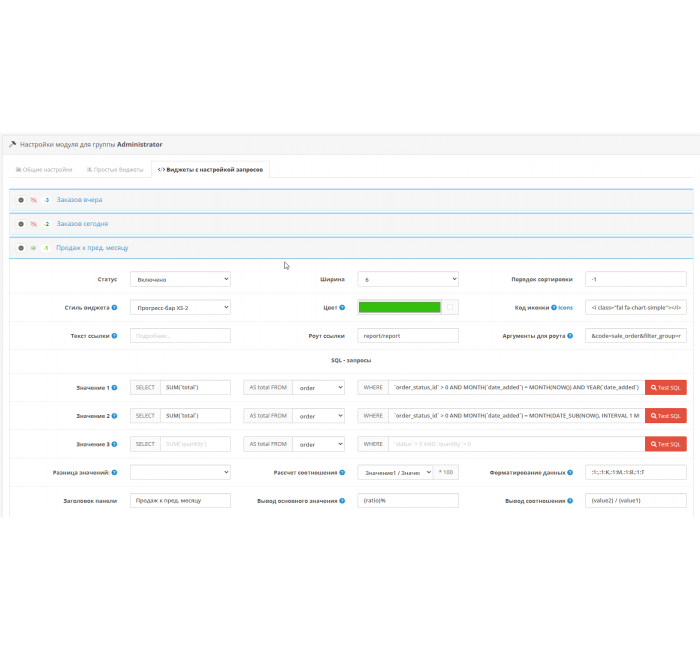This screenshot has height=650, width=700.
Task: Focus the Форматирование данных field
Action: pyautogui.click(x=636, y=472)
